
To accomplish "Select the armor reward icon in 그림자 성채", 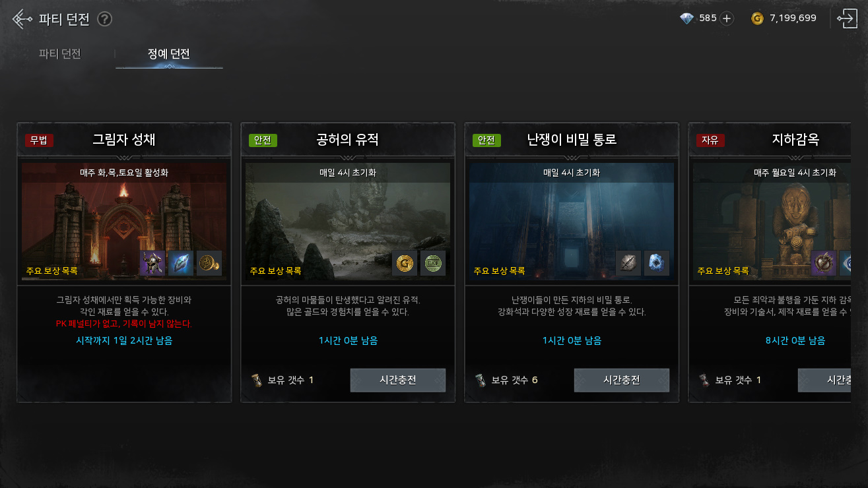I will 152,263.
